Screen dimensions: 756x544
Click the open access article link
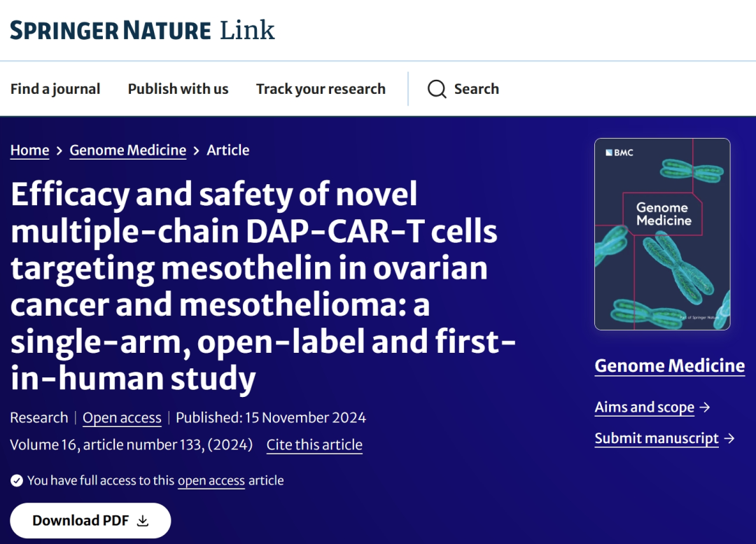tap(211, 480)
